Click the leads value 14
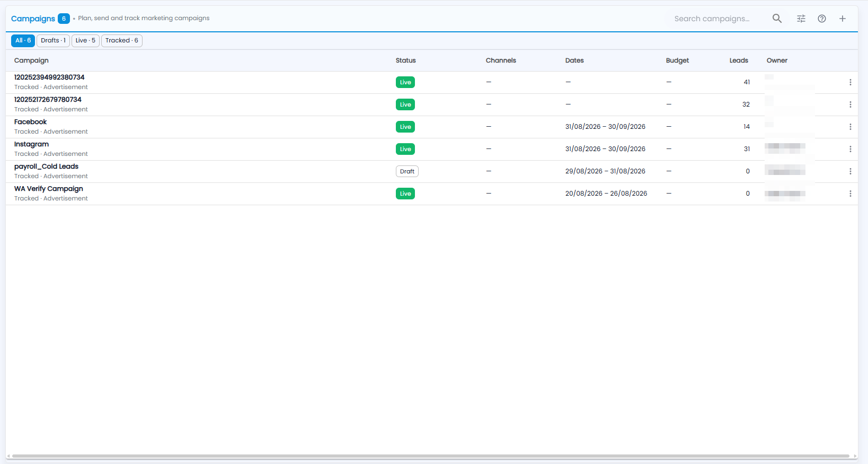This screenshot has width=868, height=464. coord(747,127)
